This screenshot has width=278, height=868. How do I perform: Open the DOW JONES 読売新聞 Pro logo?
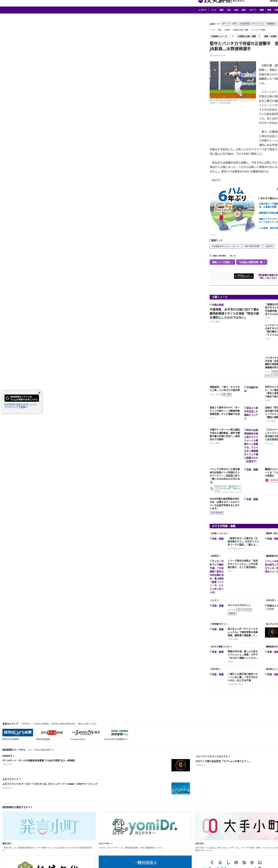(x=120, y=733)
